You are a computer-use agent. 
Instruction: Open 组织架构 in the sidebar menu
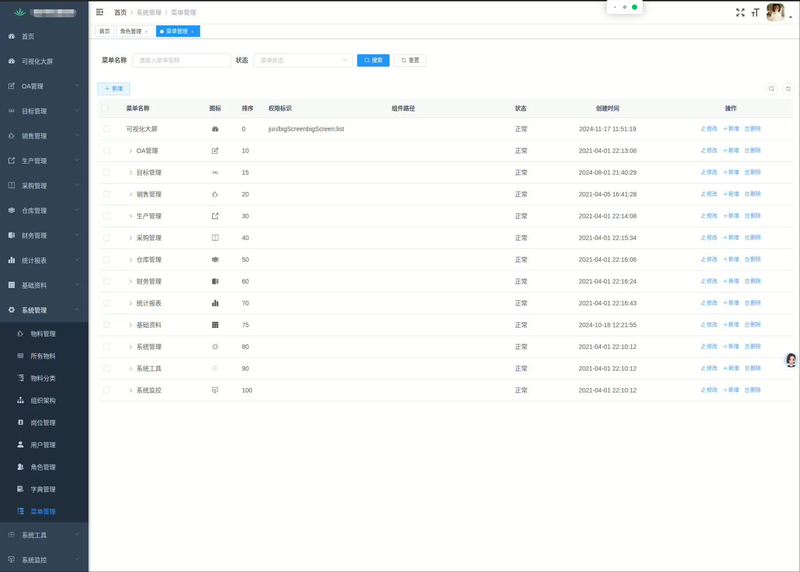pos(43,400)
